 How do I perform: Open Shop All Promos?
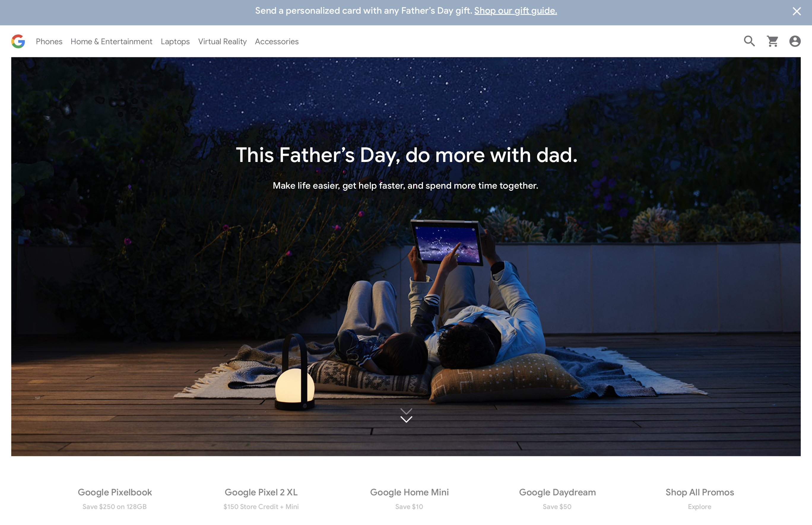tap(700, 492)
